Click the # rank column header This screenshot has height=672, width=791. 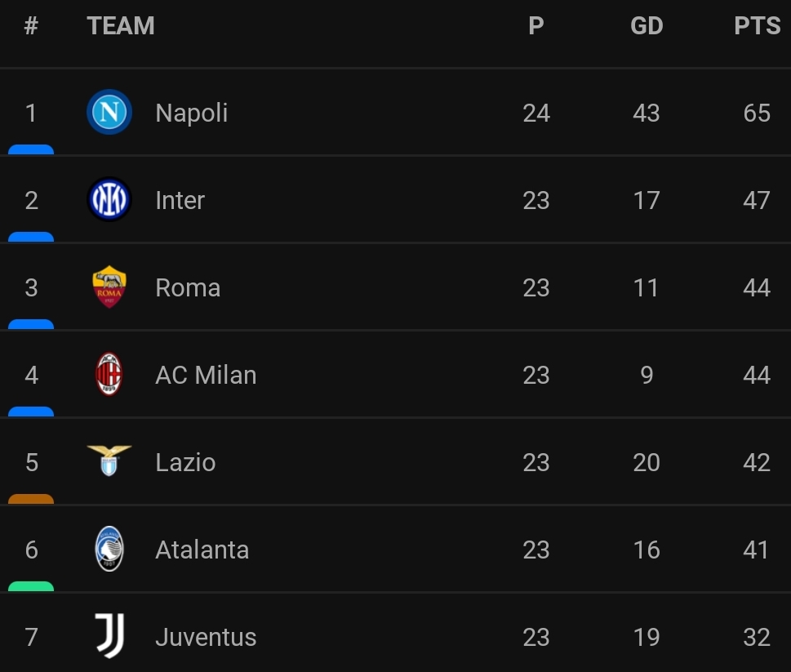pyautogui.click(x=30, y=25)
